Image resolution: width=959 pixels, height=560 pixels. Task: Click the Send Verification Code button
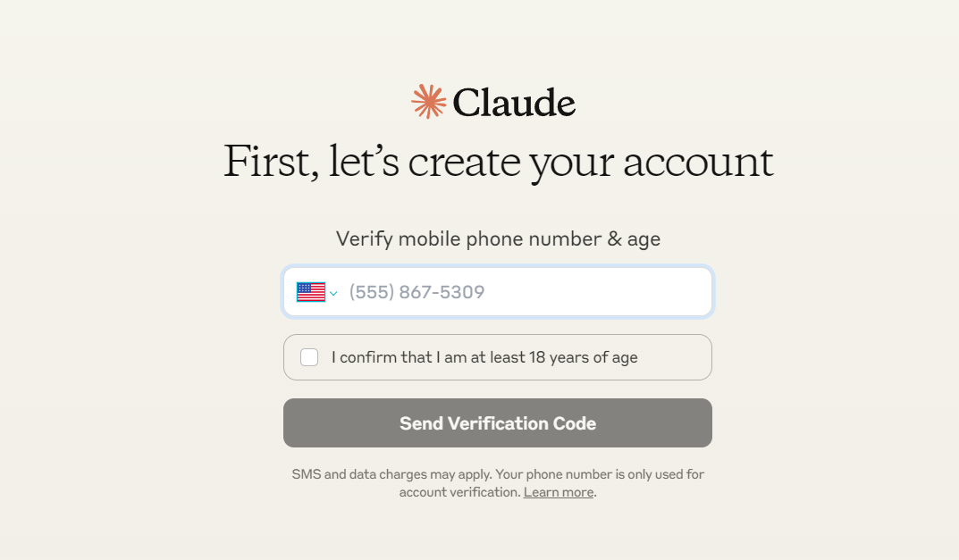497,423
